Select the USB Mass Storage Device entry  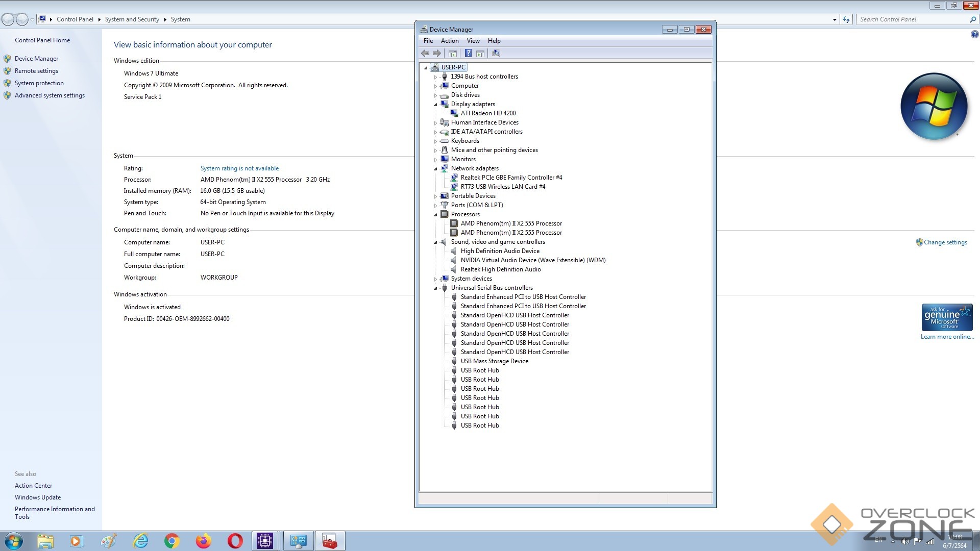(494, 361)
